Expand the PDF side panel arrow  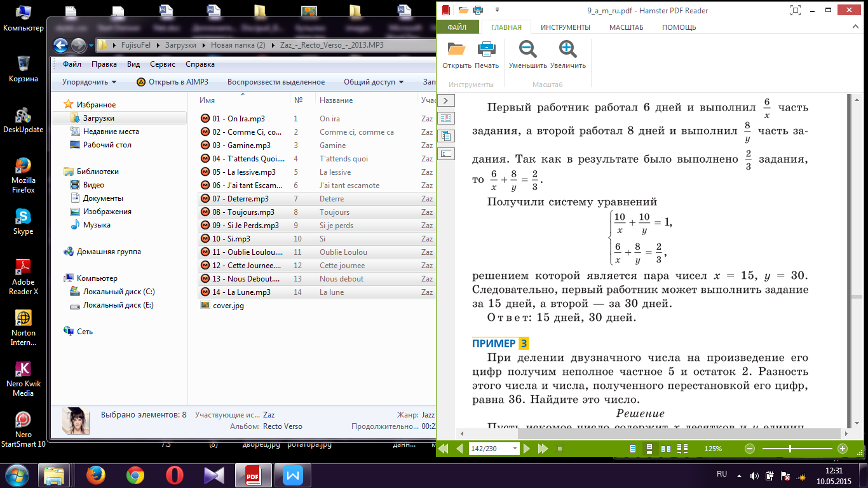point(446,100)
